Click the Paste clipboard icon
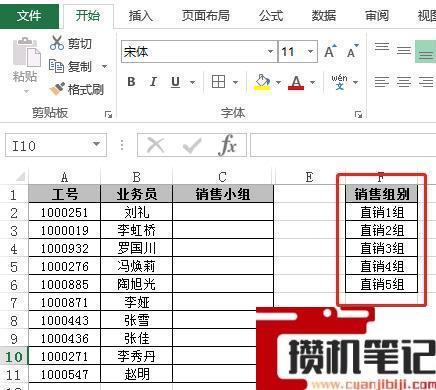This screenshot has width=436, height=390. [x=27, y=52]
